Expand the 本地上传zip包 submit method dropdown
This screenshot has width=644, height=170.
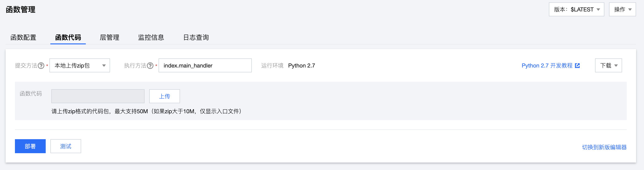(x=80, y=66)
